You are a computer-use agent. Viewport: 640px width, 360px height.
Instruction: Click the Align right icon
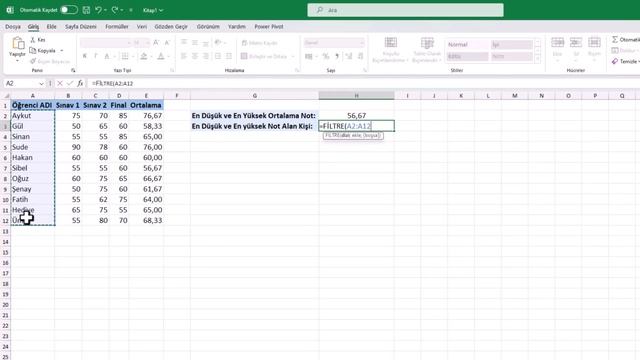click(206, 56)
